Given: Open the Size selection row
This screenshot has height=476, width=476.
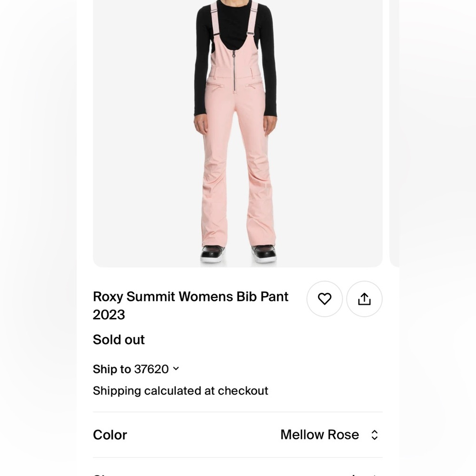Looking at the screenshot, I should click(237, 475).
